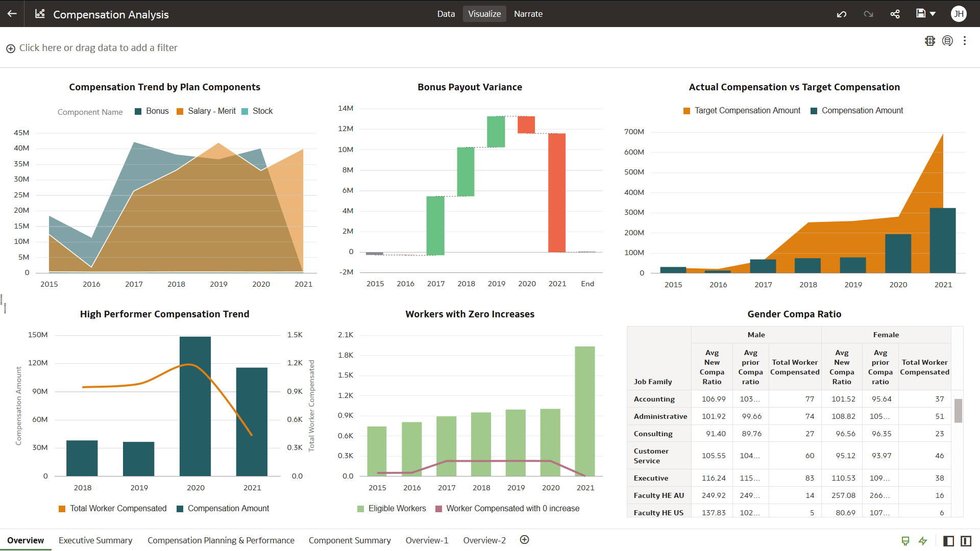Open the Data tab in header
This screenshot has height=551, width=980.
point(446,14)
